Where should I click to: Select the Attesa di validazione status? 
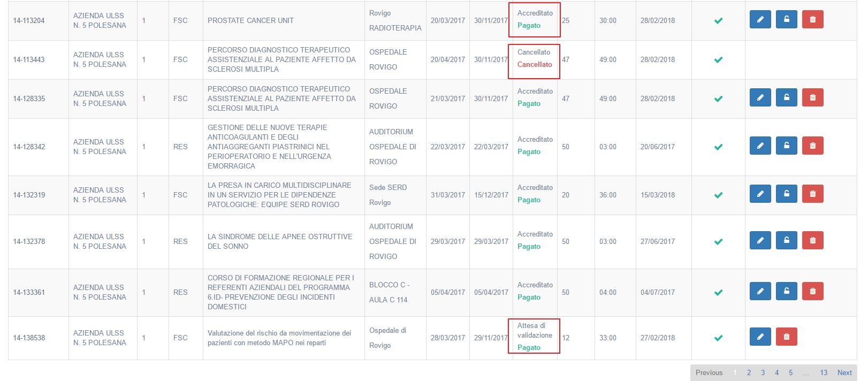click(x=535, y=331)
